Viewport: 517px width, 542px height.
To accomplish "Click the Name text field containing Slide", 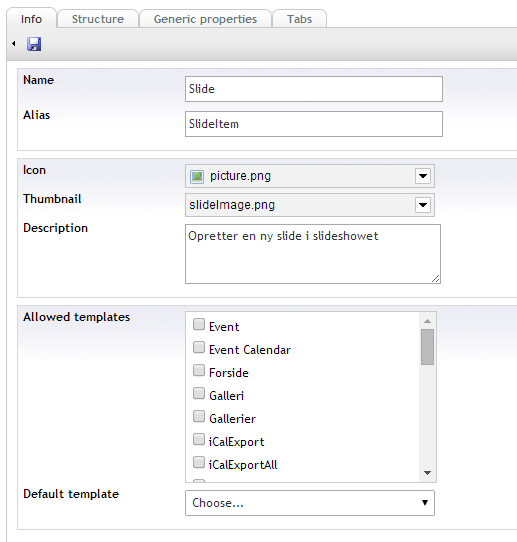I will coord(314,89).
